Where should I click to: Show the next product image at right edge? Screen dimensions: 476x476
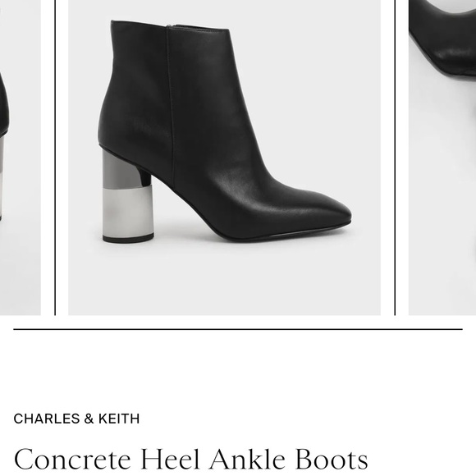tap(442, 158)
